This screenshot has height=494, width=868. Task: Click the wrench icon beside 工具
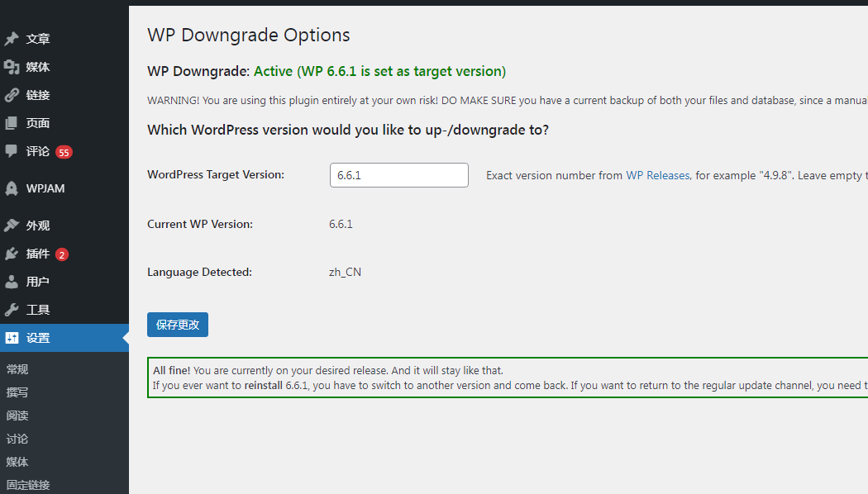[x=12, y=310]
